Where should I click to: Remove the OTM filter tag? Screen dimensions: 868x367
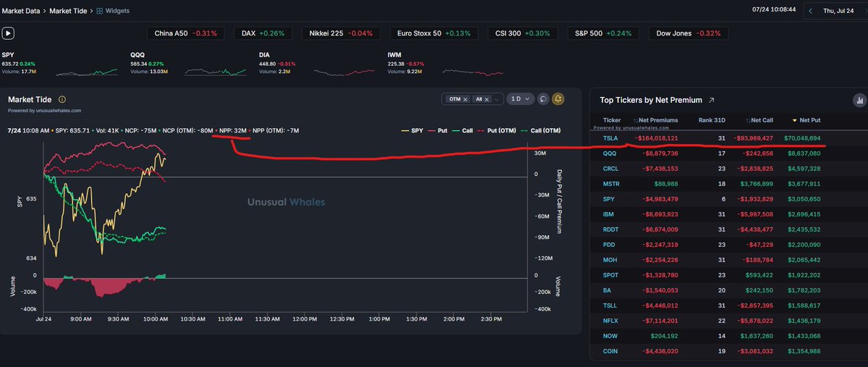point(466,99)
